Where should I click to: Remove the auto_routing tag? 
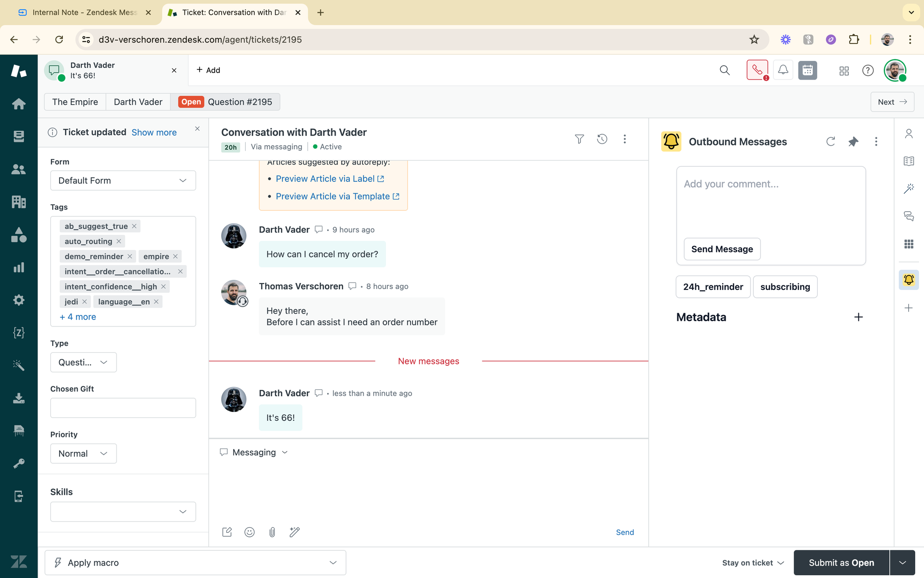(x=119, y=241)
